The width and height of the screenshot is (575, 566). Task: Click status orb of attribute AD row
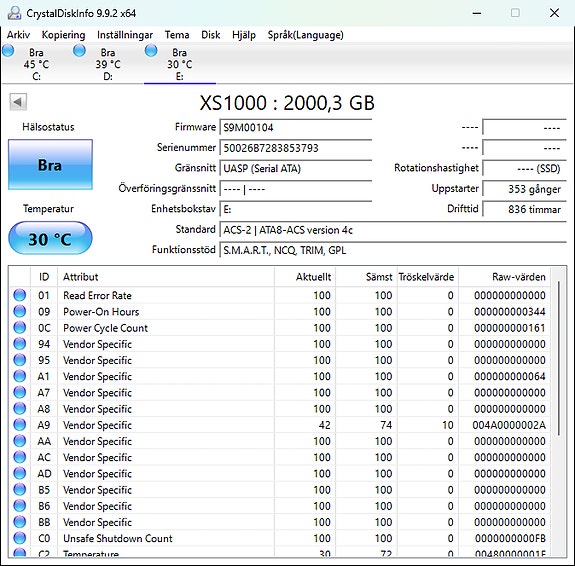pyautogui.click(x=19, y=473)
